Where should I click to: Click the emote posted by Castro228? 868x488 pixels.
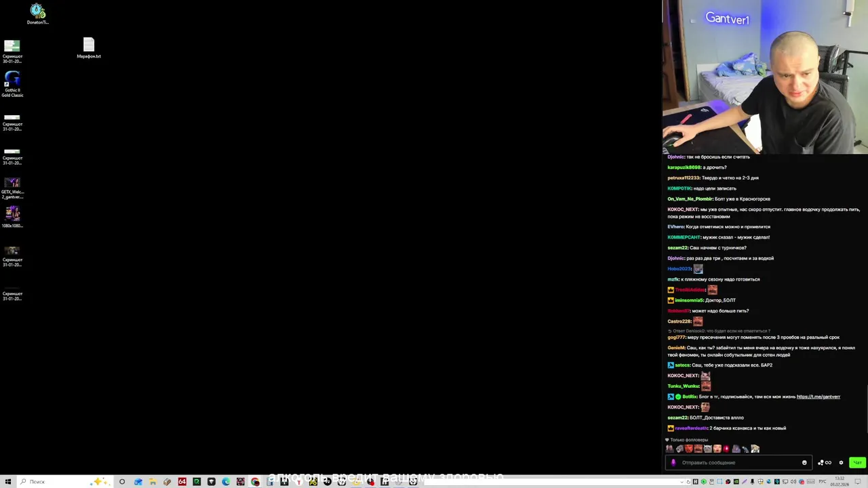pos(698,321)
